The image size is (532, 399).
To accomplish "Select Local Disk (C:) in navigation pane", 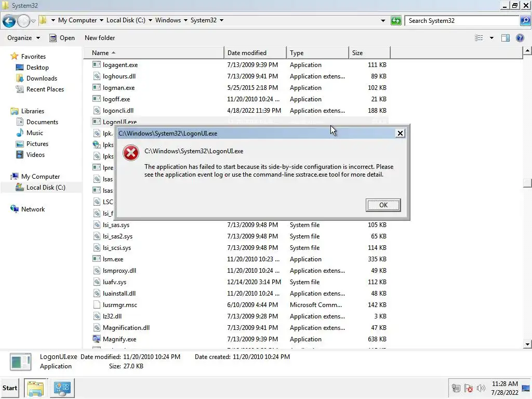I will [46, 187].
